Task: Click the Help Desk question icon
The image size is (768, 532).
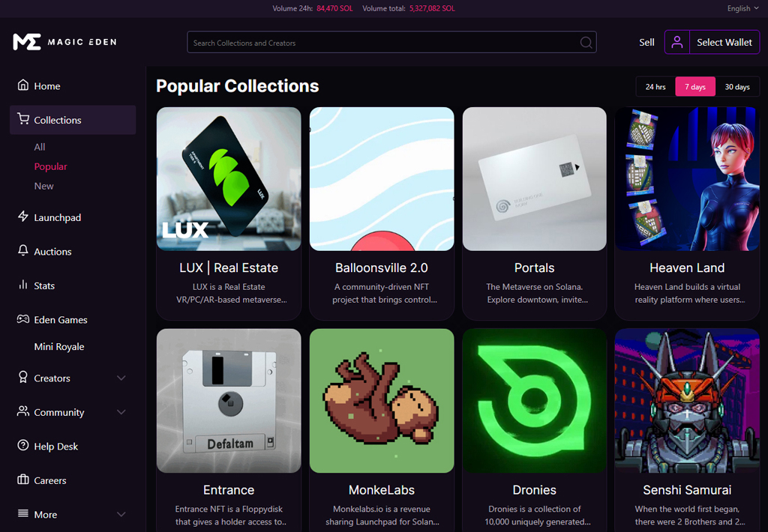Action: 23,445
